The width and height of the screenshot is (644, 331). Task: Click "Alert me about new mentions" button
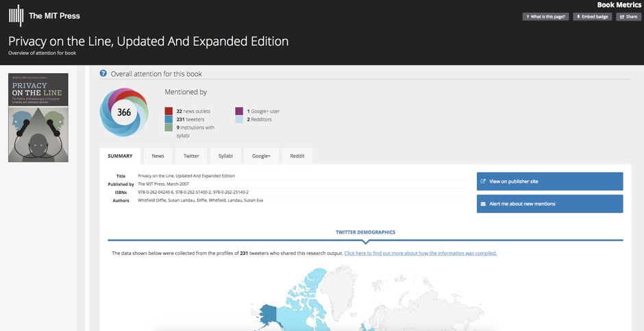[x=549, y=204]
